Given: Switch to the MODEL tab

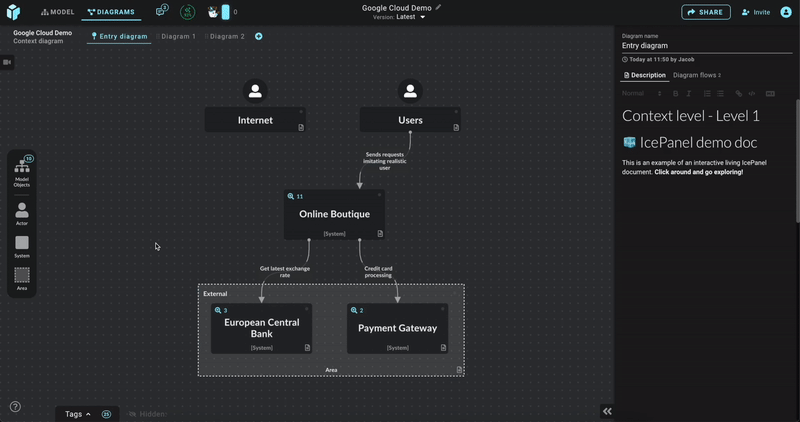Looking at the screenshot, I should [58, 12].
